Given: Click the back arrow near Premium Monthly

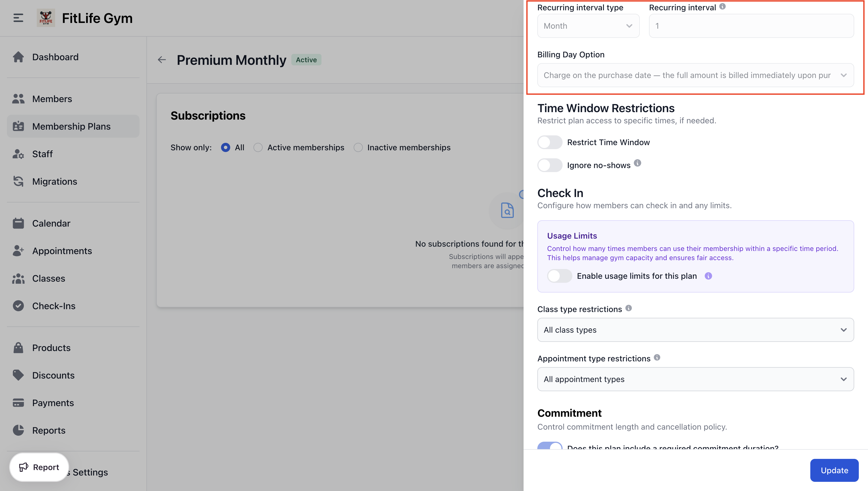Looking at the screenshot, I should pos(162,60).
